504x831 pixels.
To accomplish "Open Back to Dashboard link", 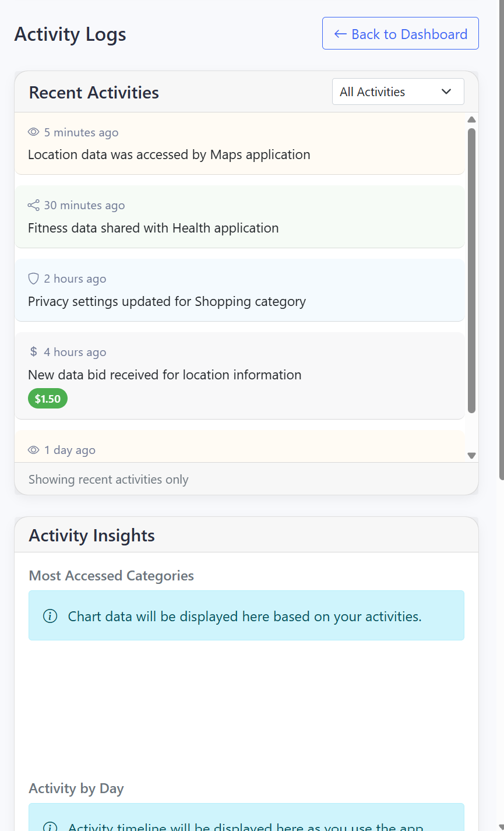I will point(400,33).
